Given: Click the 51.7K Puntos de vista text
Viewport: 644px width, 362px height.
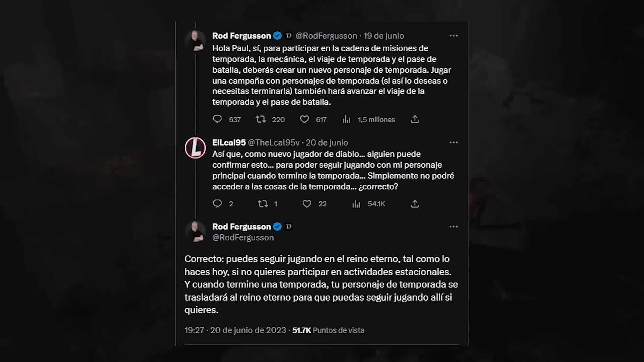Looking at the screenshot, I should pos(328,330).
